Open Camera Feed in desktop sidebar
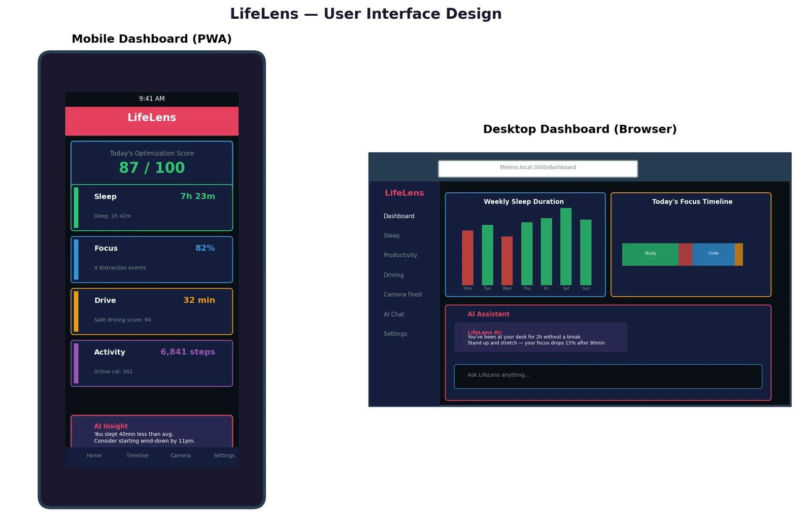This screenshot has width=812, height=518. (x=402, y=294)
